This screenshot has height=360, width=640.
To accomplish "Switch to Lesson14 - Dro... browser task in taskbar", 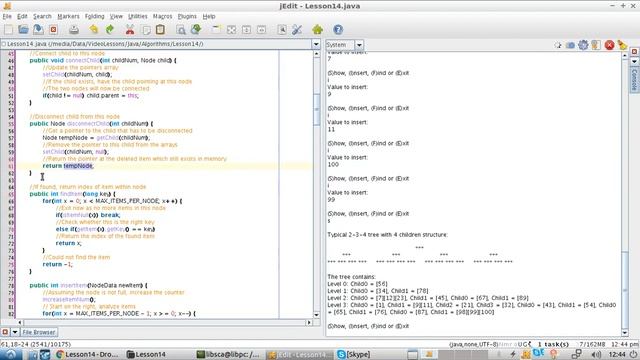I will click(87, 354).
